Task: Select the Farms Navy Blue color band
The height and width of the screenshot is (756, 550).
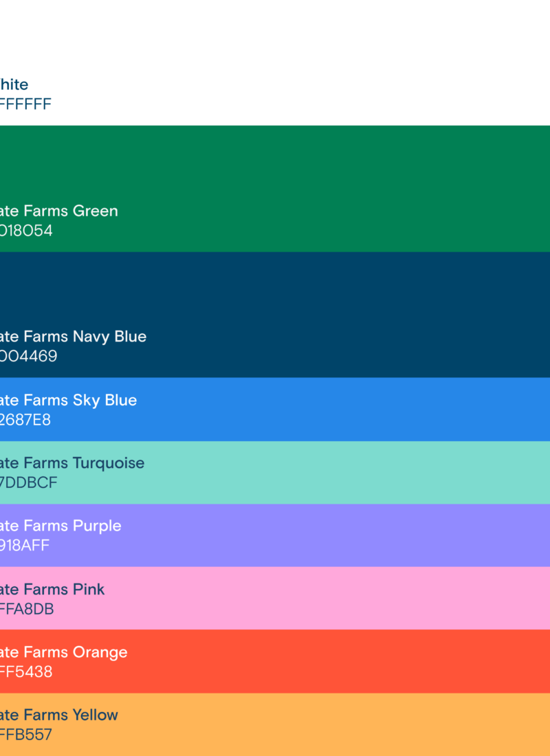Action: 275,314
